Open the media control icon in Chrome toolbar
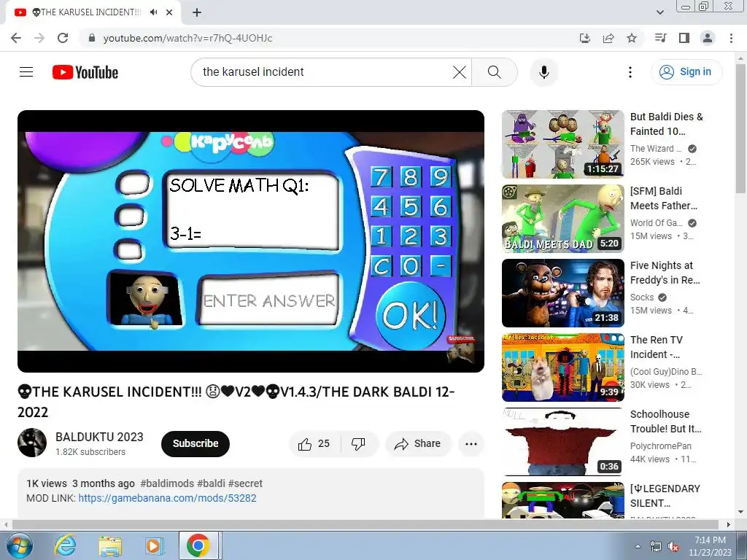Screen dimensions: 747x560 (x=660, y=38)
